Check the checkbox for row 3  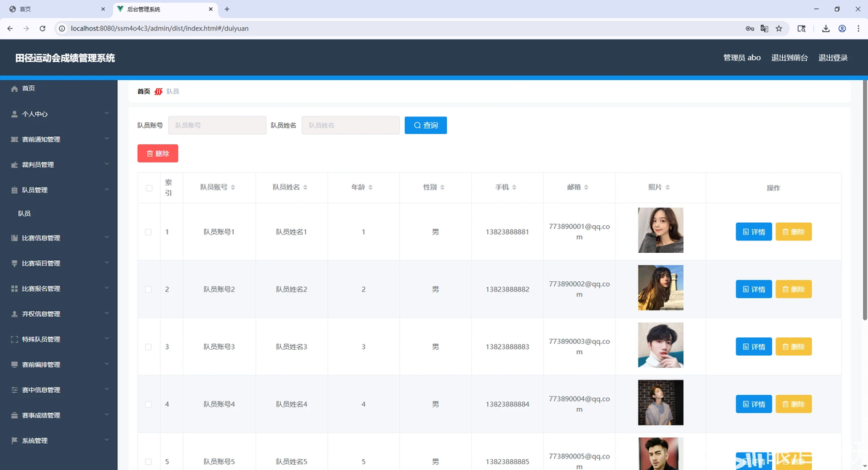click(x=149, y=347)
